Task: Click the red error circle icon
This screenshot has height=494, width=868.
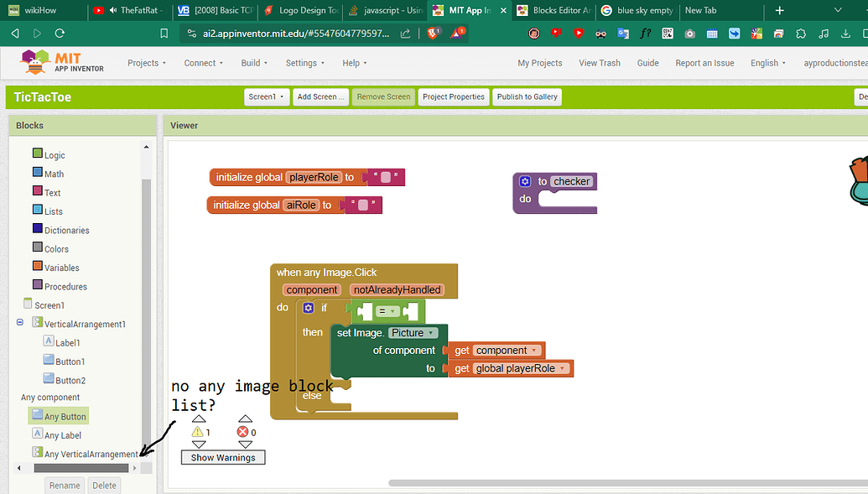Action: [x=242, y=432]
